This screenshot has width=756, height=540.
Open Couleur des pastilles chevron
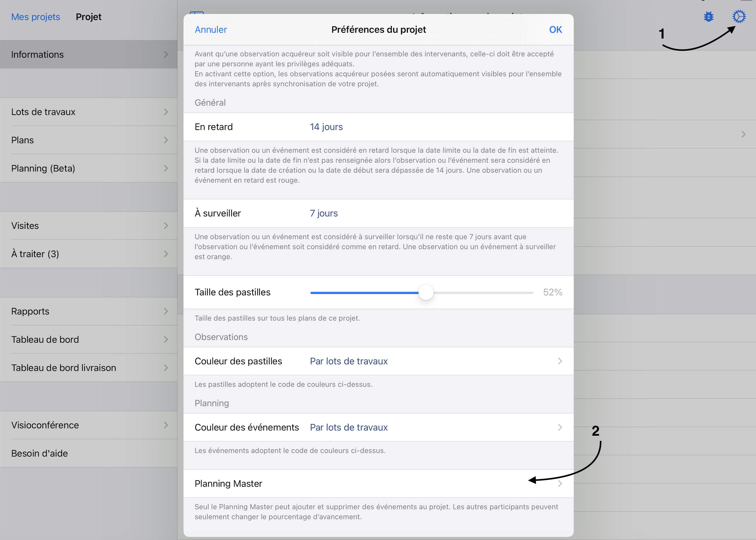click(560, 361)
